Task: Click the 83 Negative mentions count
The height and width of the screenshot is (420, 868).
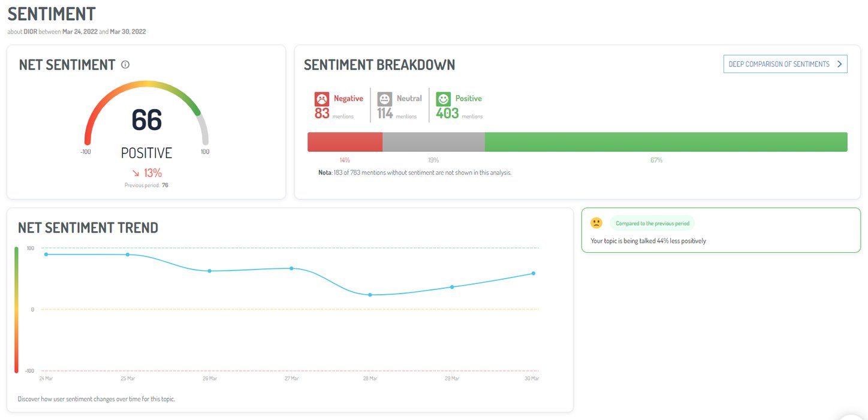Action: coord(322,113)
